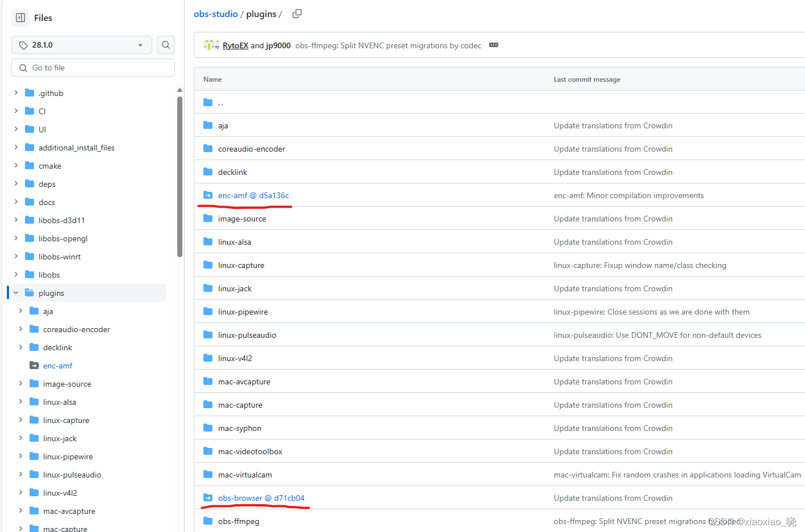Open jp9000's profile link
805x532 pixels.
coord(278,45)
